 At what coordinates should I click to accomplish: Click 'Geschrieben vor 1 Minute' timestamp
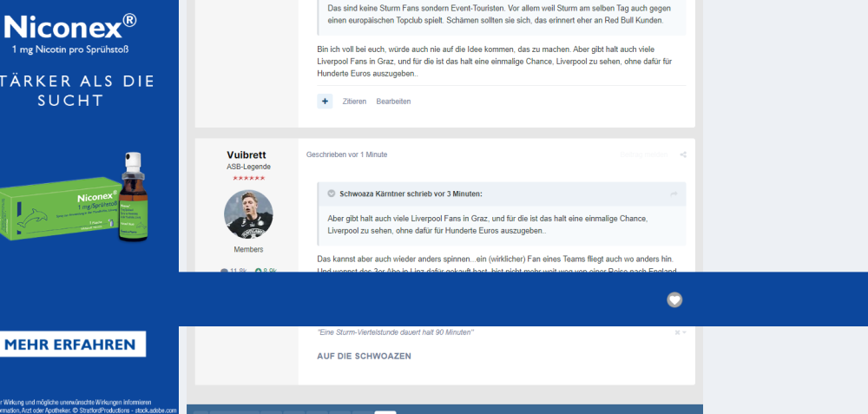[346, 154]
